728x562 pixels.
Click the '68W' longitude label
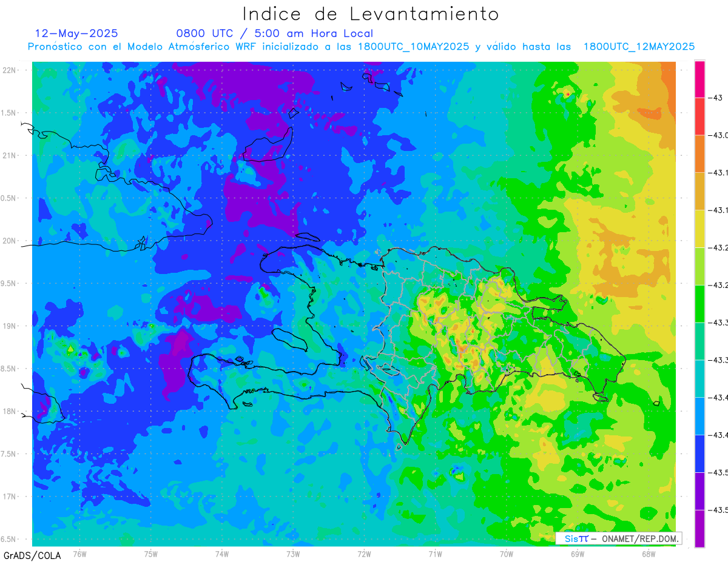click(649, 554)
